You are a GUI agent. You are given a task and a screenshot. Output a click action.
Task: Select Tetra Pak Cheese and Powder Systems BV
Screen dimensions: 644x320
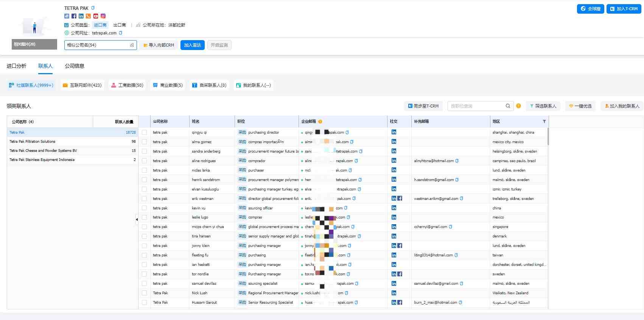73,151
